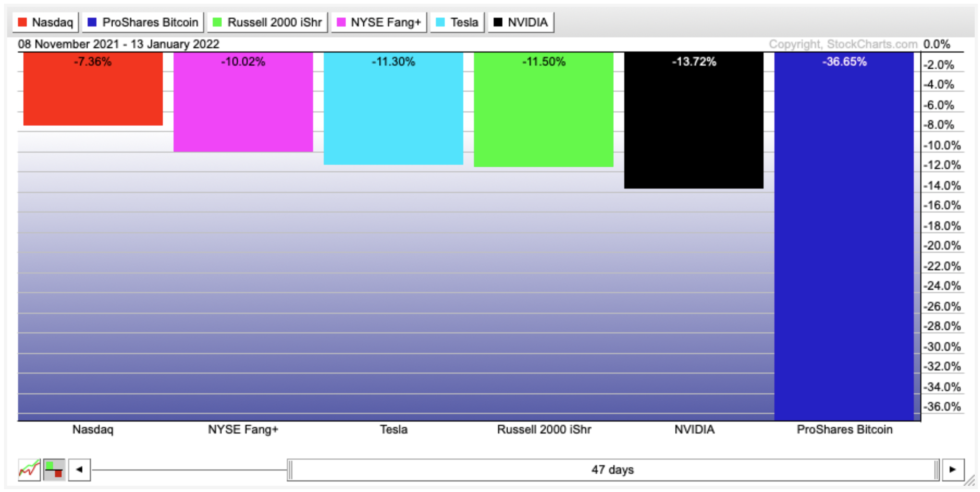Screen dimensions: 980x492
Task: Click the slider track left of the thumb
Action: tap(189, 470)
